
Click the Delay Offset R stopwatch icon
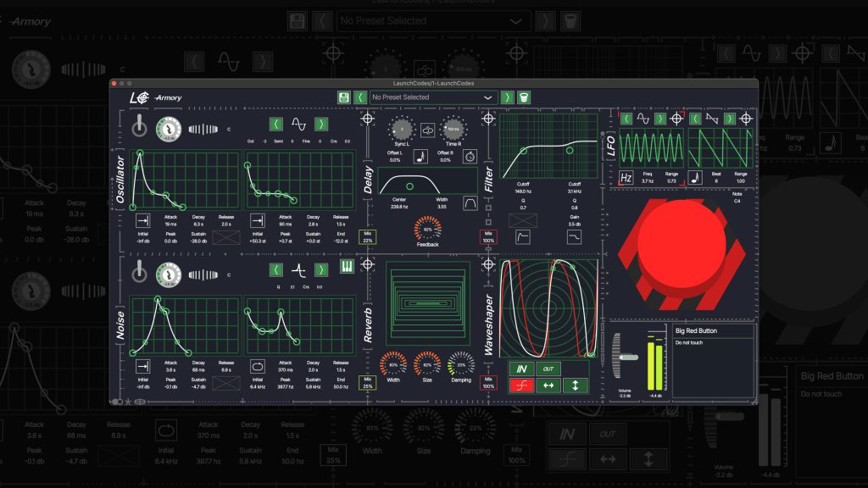[x=470, y=154]
